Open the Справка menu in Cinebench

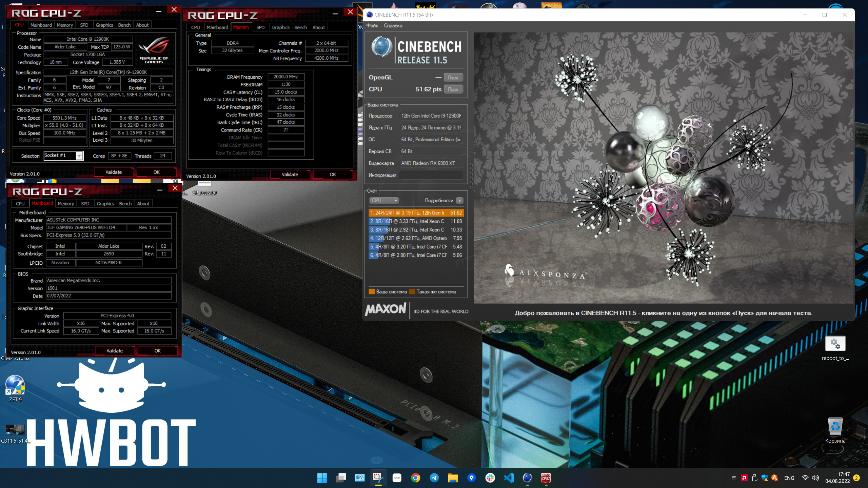pos(393,25)
